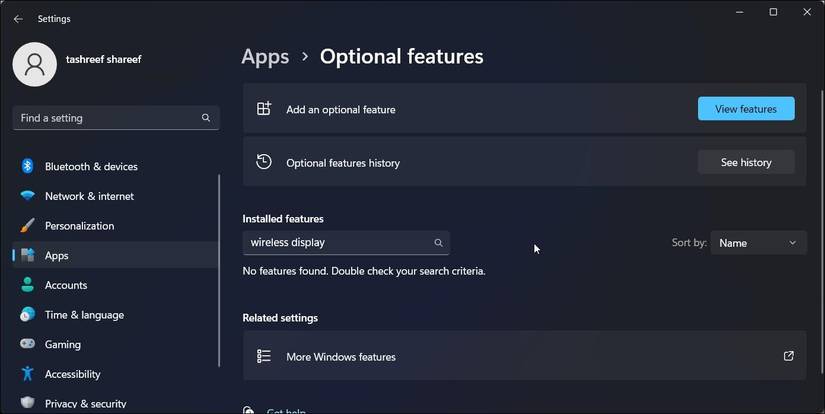Open the Sort by Name dropdown
The width and height of the screenshot is (825, 414).
pyautogui.click(x=758, y=243)
